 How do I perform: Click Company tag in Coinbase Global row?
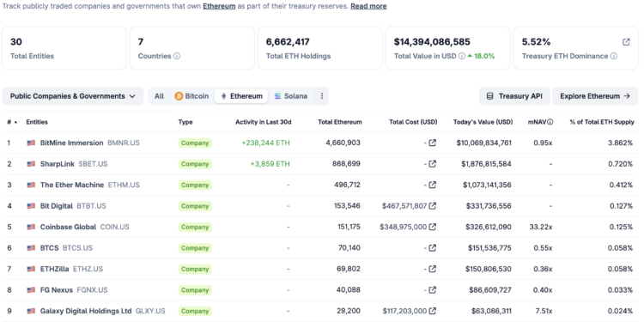[x=195, y=227]
